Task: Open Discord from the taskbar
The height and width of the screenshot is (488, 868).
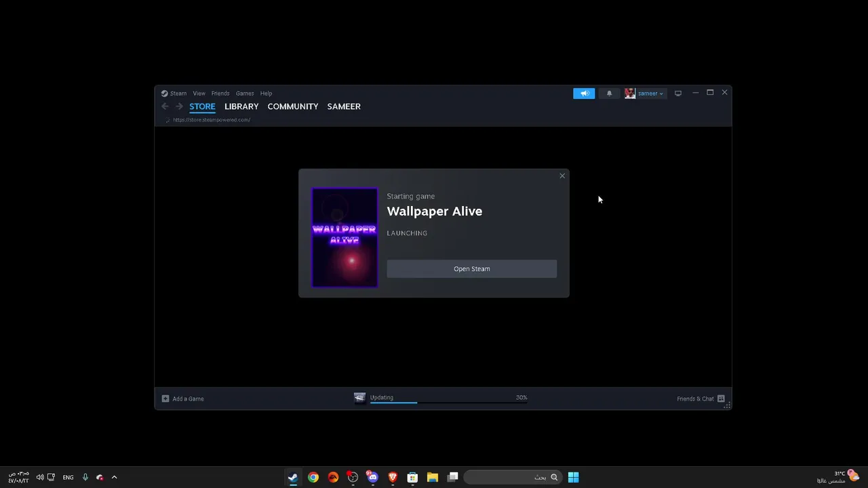Action: tap(372, 477)
